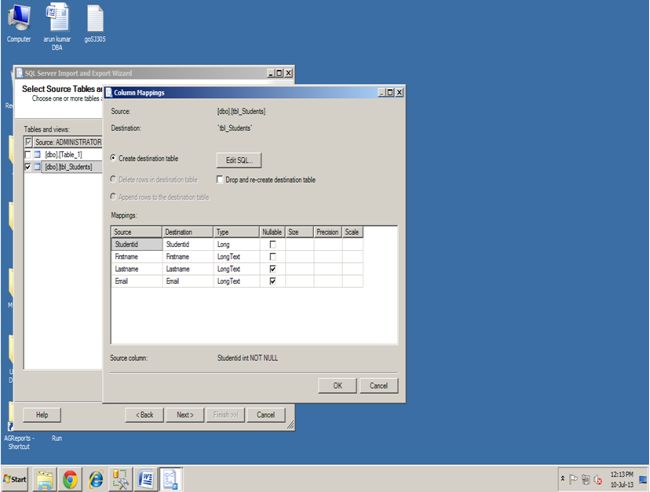
Task: Click the wizard window title bar icon
Action: [19, 73]
